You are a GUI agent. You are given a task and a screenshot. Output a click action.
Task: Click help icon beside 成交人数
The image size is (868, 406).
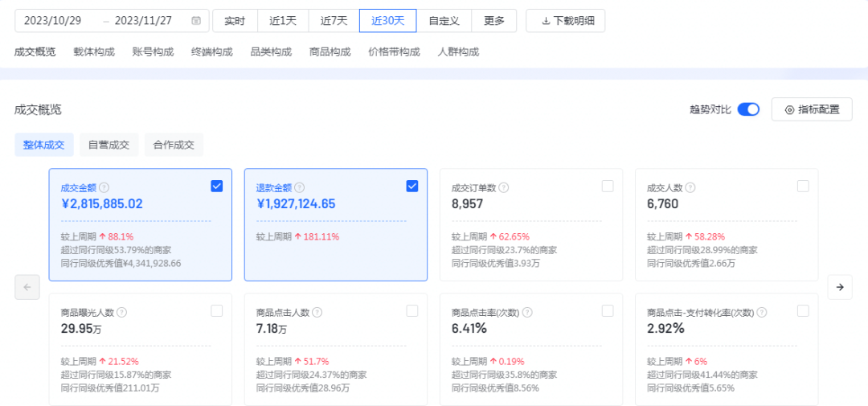(x=689, y=187)
